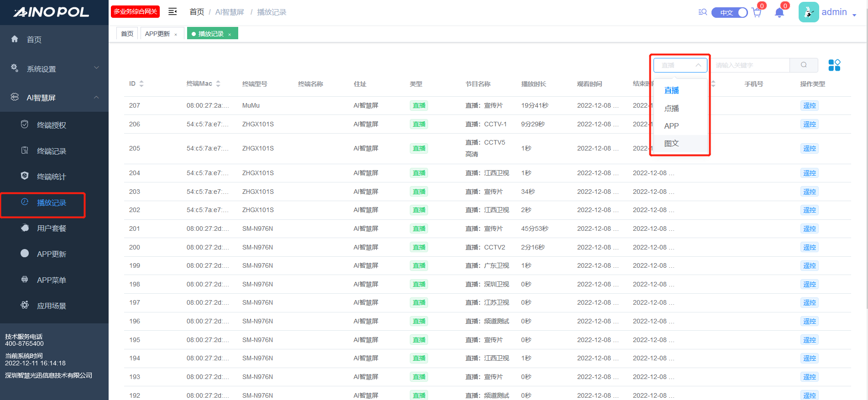868x400 pixels.
Task: Close the APP更新 tab
Action: [176, 34]
